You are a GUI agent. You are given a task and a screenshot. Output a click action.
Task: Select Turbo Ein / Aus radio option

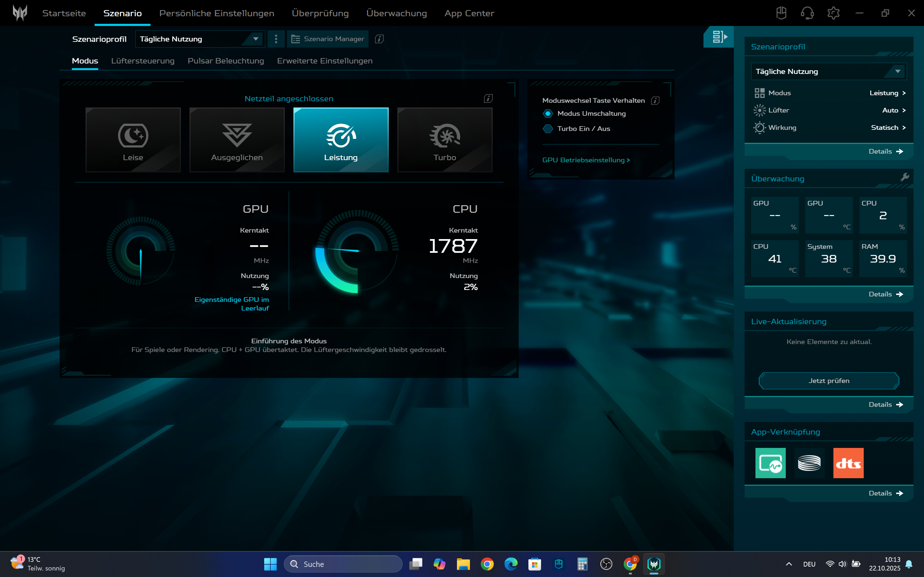pos(548,129)
